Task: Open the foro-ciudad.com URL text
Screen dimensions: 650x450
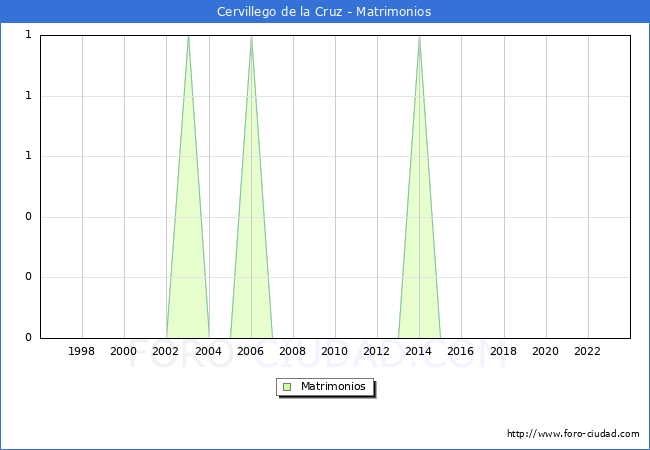Action: coord(573,434)
